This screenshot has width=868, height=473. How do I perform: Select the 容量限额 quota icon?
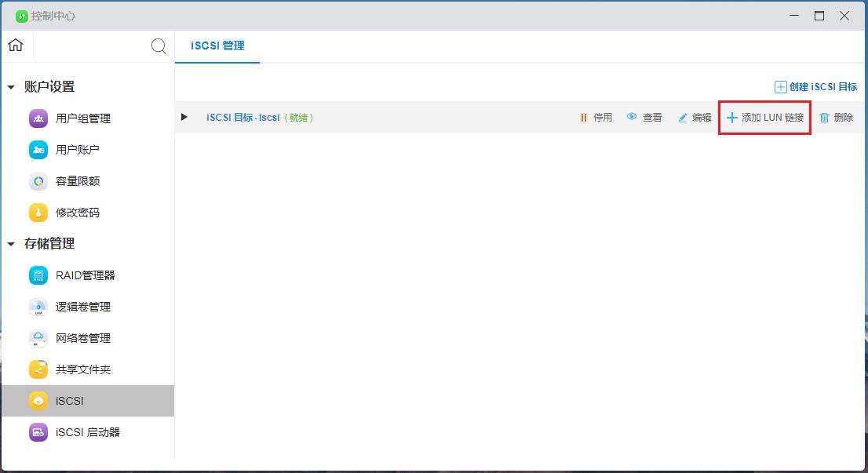[38, 181]
